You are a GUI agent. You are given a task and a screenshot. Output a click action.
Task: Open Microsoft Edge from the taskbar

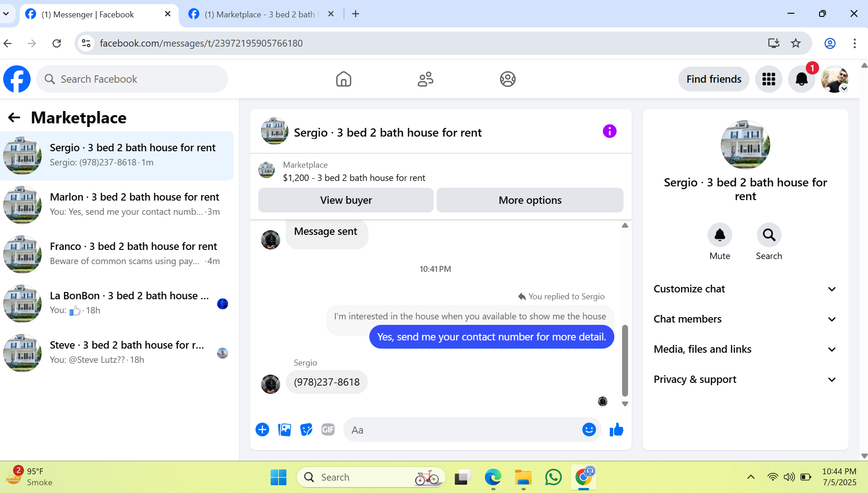[x=493, y=477]
